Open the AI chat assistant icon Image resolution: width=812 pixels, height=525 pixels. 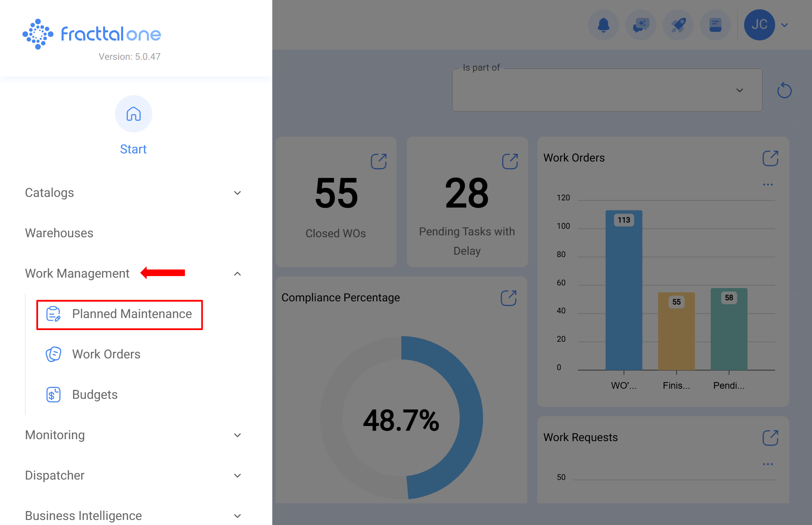(x=640, y=24)
